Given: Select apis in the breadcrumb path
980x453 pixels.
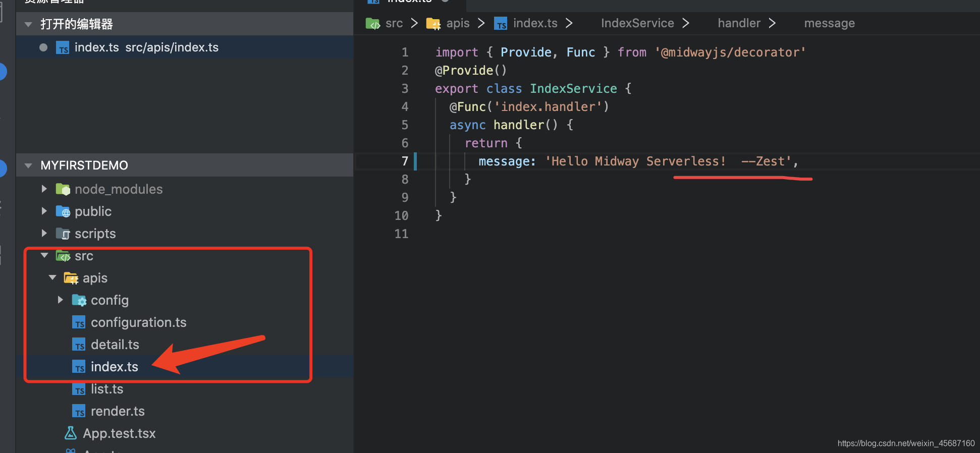Looking at the screenshot, I should (x=458, y=23).
